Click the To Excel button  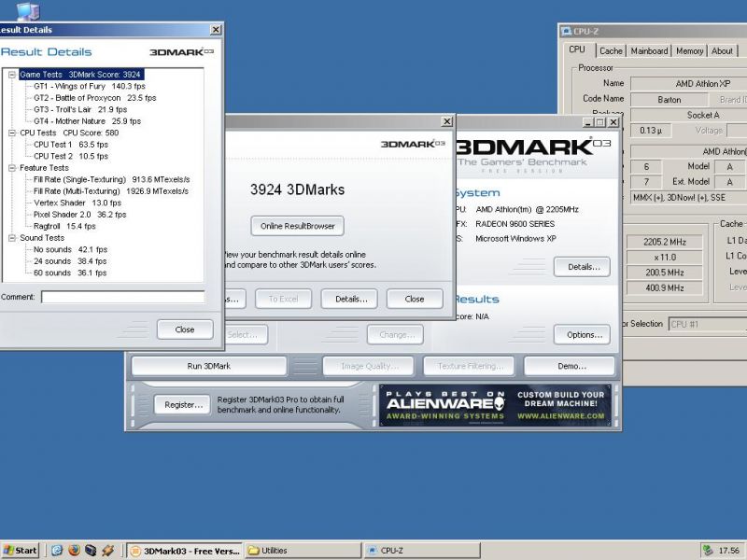point(284,299)
